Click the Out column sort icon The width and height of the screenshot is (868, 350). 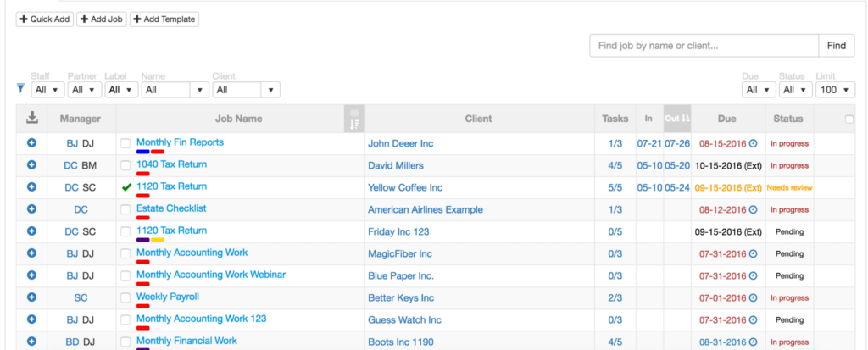pos(685,118)
